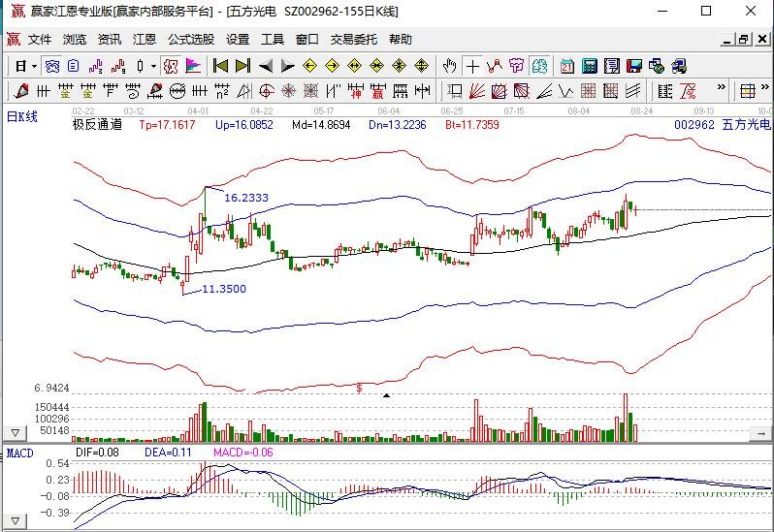Collapse the MACD panel triangle button
Image resolution: width=774 pixels, height=532 pixels.
[x=16, y=520]
